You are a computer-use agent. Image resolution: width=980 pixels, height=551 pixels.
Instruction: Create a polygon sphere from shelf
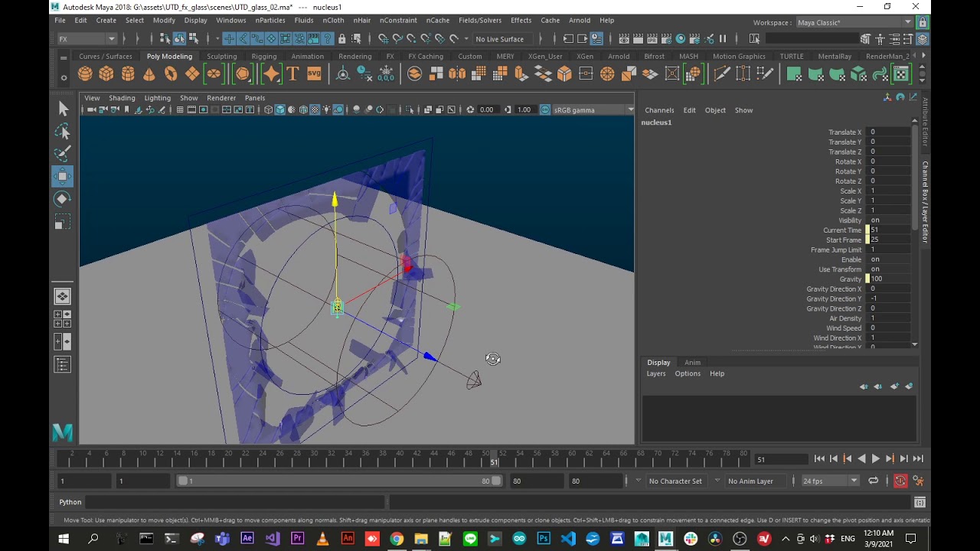85,73
